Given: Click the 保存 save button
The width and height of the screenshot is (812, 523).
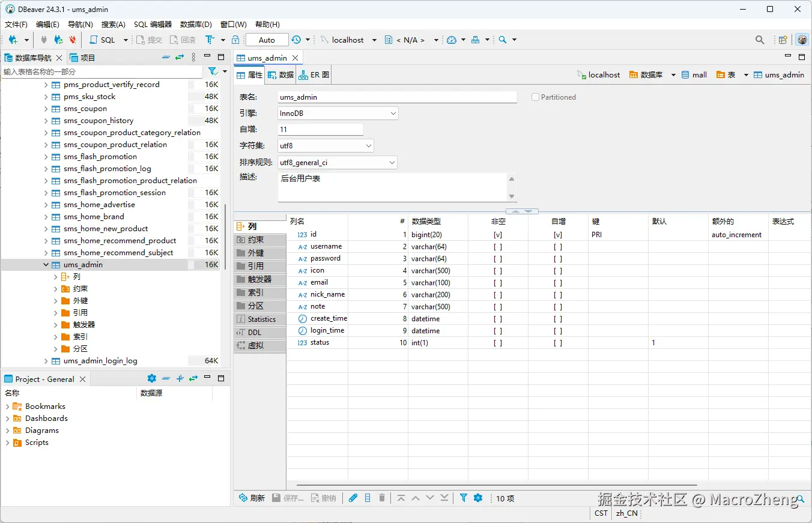Looking at the screenshot, I should point(288,498).
